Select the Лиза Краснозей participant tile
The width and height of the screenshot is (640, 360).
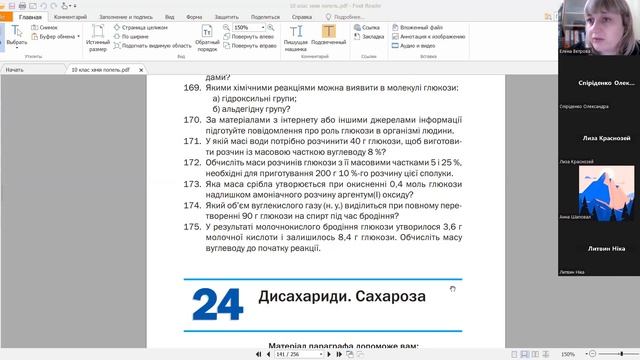click(599, 138)
